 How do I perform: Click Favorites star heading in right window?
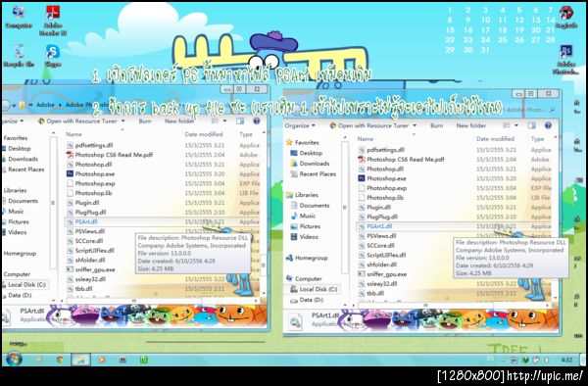pos(307,142)
